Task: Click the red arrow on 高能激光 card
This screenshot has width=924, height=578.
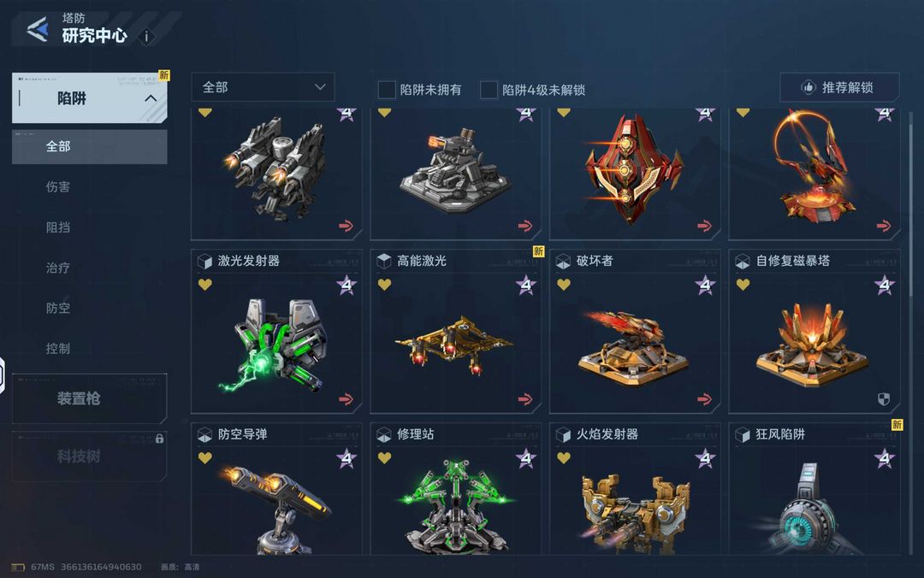Action: [x=525, y=399]
